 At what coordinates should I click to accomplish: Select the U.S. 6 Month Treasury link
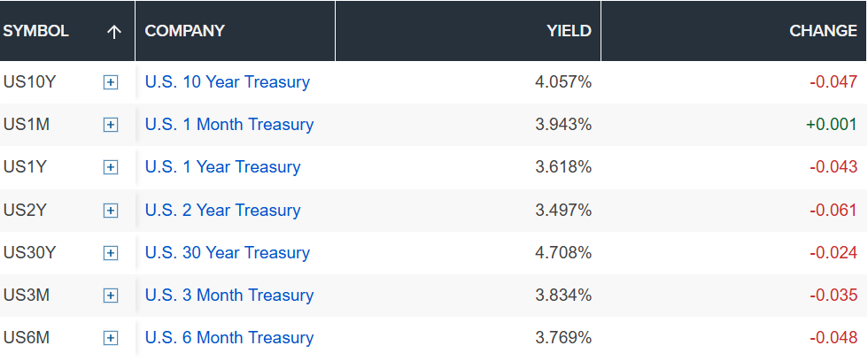pyautogui.click(x=229, y=338)
